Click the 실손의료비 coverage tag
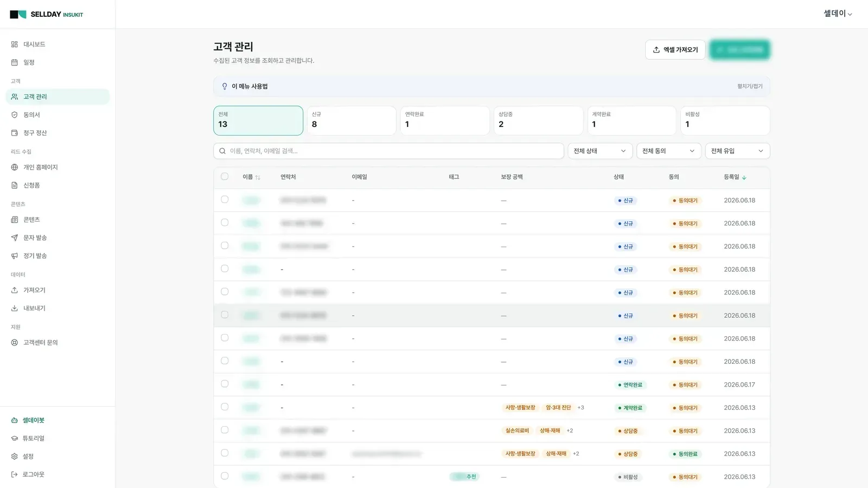 [x=517, y=431]
